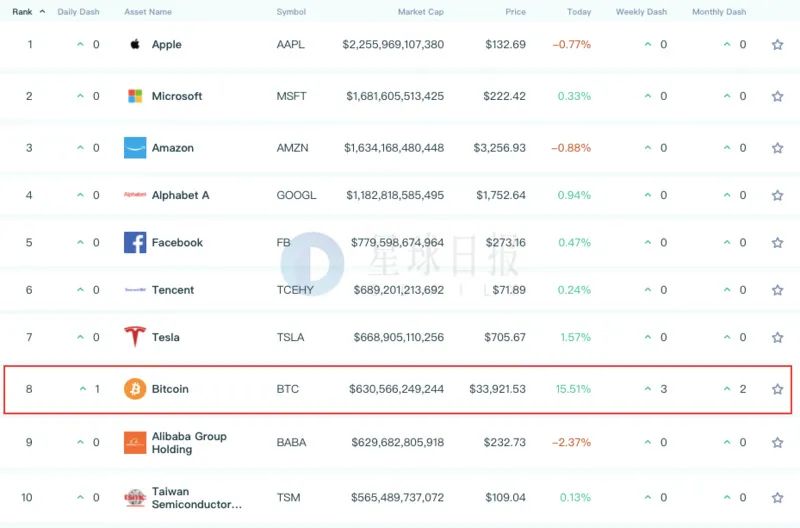Viewport: 800px width, 528px height.
Task: Click the Bitcoin logo icon
Action: 135,389
